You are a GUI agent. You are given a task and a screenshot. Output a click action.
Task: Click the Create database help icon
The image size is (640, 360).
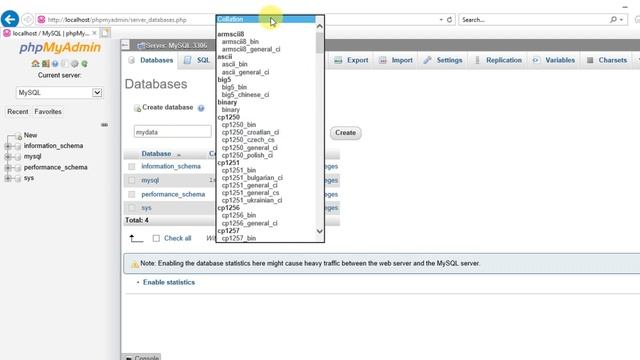(x=201, y=108)
